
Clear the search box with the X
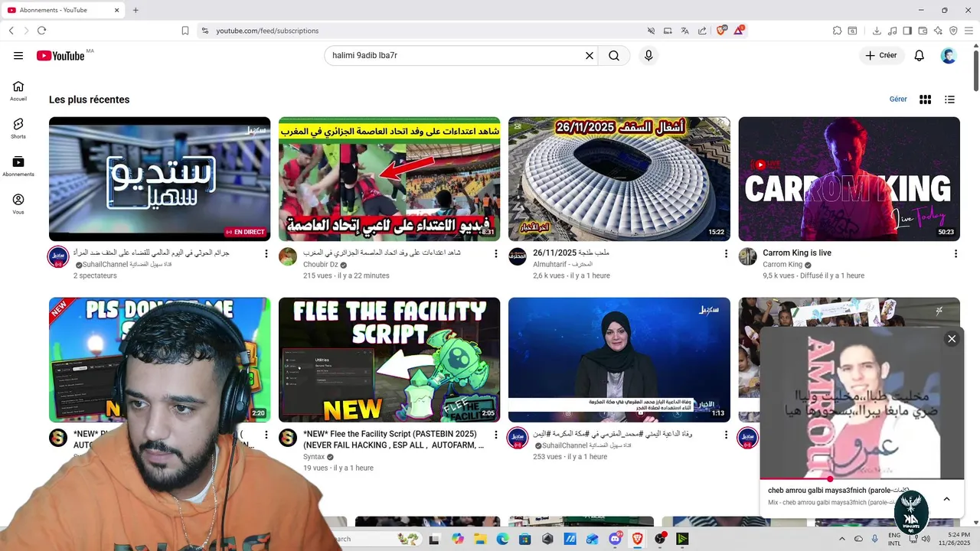590,56
